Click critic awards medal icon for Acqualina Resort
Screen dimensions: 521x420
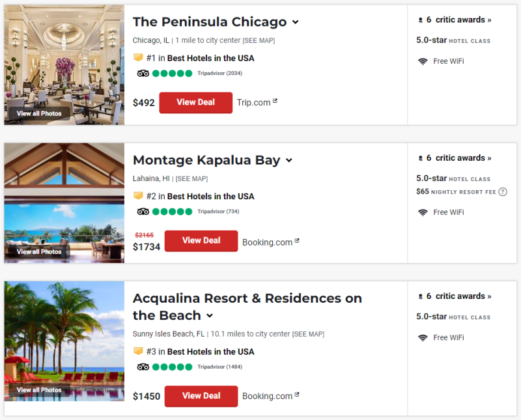pos(420,296)
